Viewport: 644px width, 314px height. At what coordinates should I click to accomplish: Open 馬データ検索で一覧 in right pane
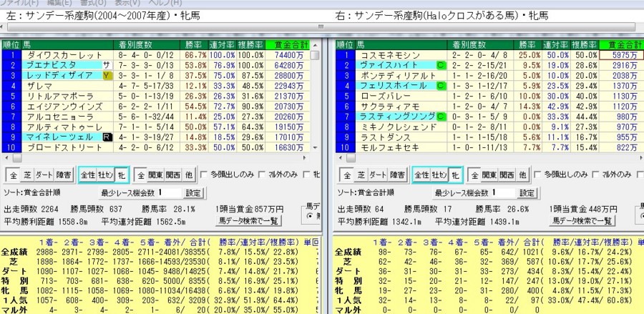click(582, 221)
